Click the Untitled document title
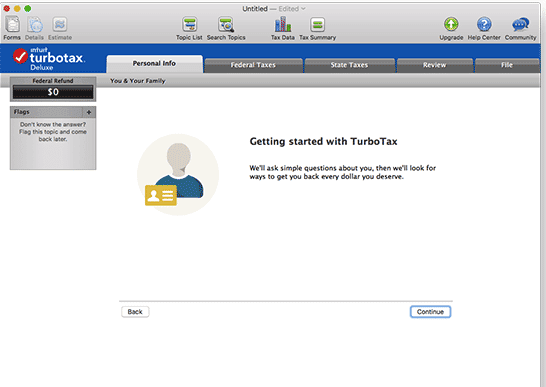 (x=255, y=9)
